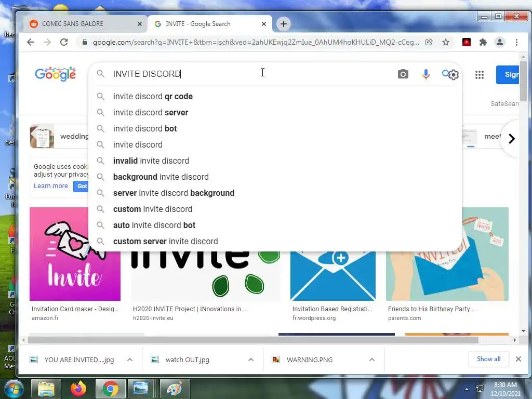Image resolution: width=532 pixels, height=399 pixels.
Task: Choose suggestion invite discord server
Action: (275, 112)
